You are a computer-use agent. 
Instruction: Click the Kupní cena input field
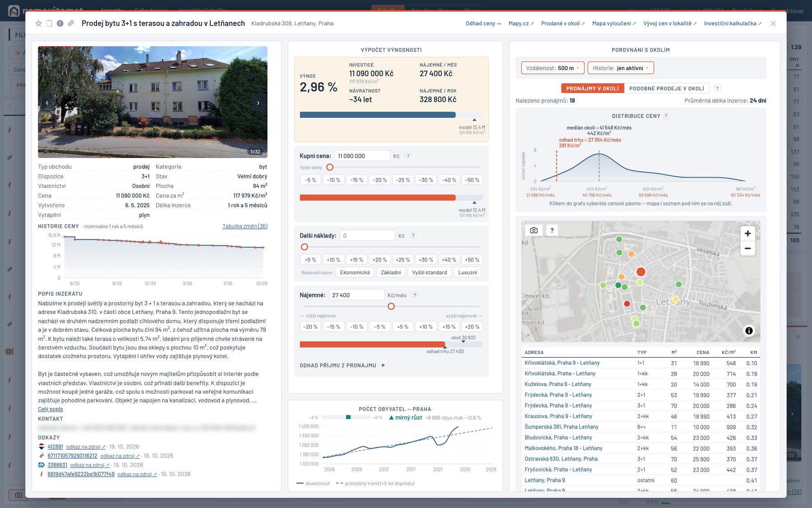pos(362,156)
